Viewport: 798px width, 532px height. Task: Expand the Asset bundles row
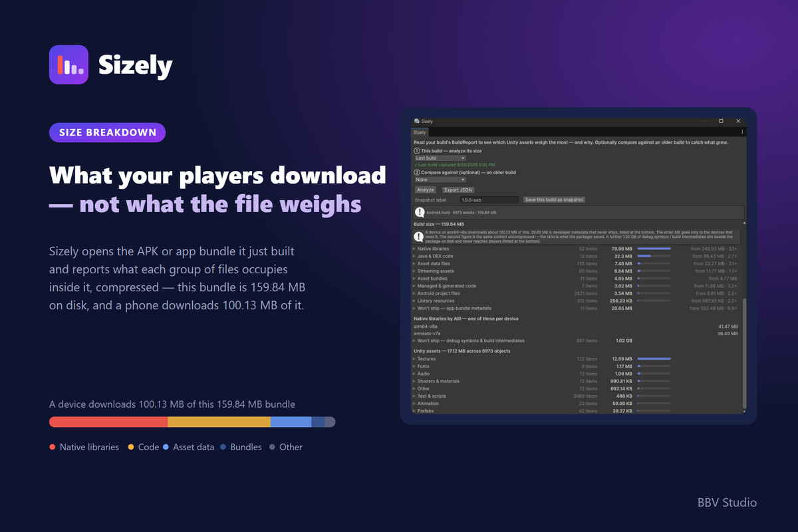coord(414,279)
